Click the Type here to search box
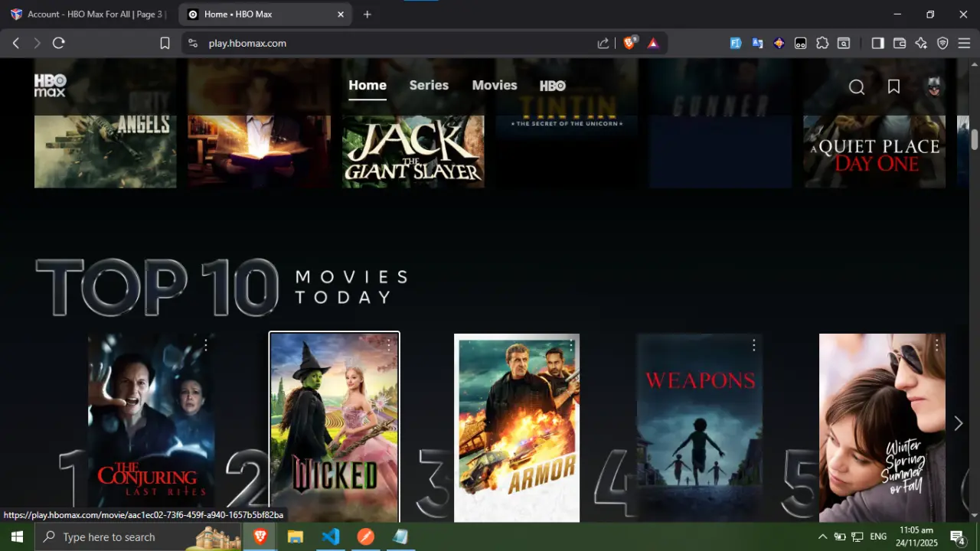 tap(139, 536)
